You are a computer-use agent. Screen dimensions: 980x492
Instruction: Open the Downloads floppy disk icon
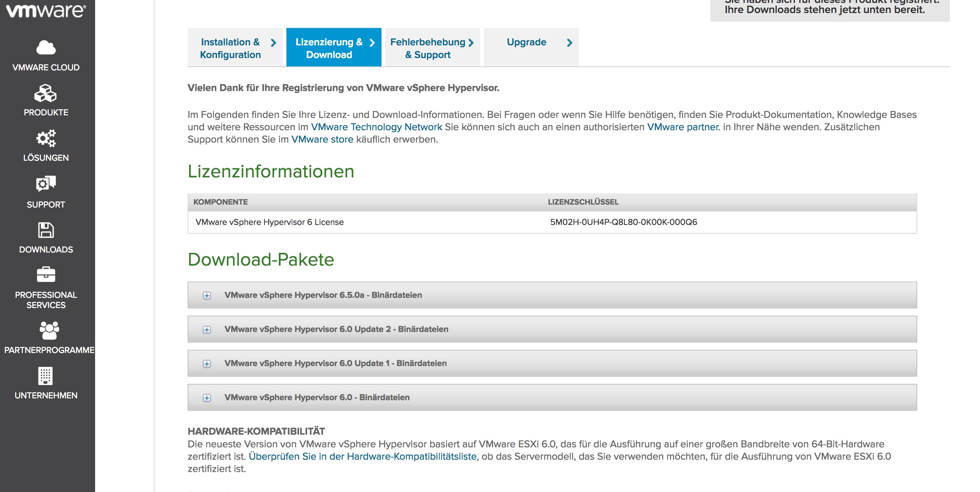click(x=46, y=230)
